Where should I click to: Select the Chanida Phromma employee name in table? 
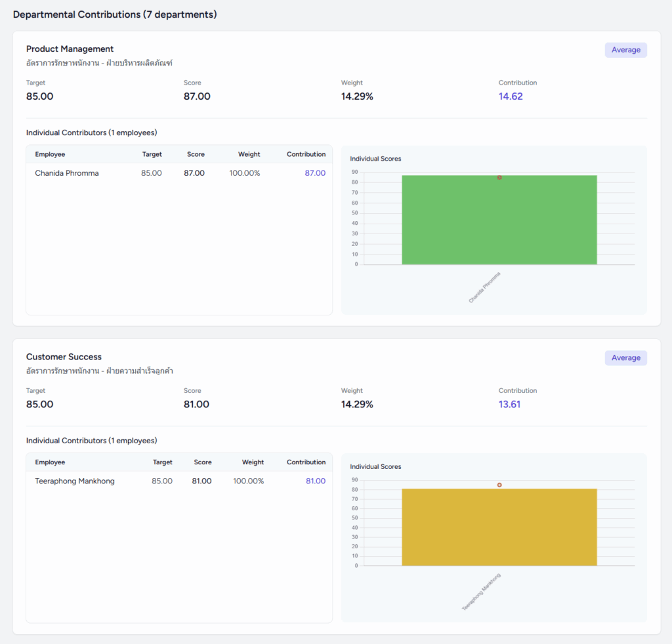(x=67, y=173)
